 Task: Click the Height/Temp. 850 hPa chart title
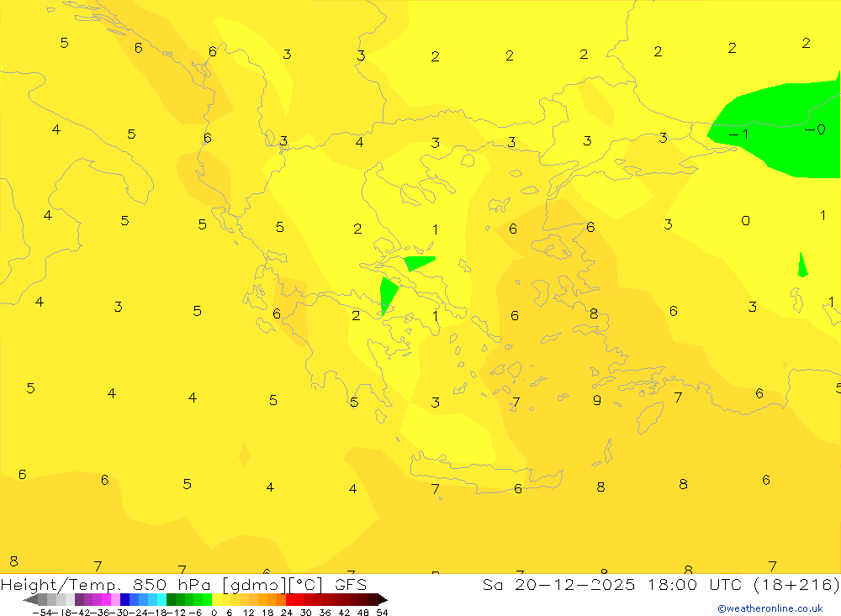(x=183, y=584)
